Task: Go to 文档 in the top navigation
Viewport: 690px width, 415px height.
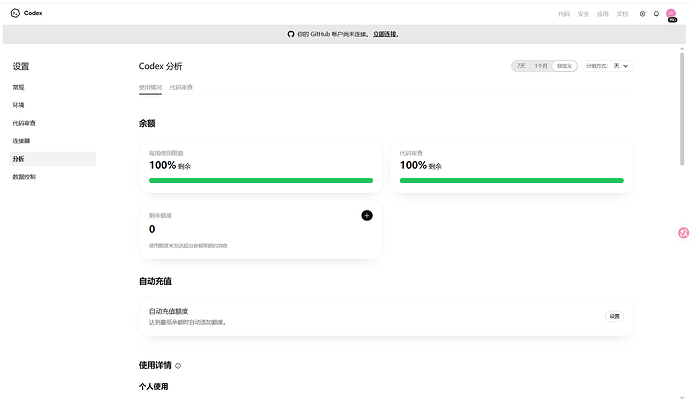Action: (x=622, y=14)
